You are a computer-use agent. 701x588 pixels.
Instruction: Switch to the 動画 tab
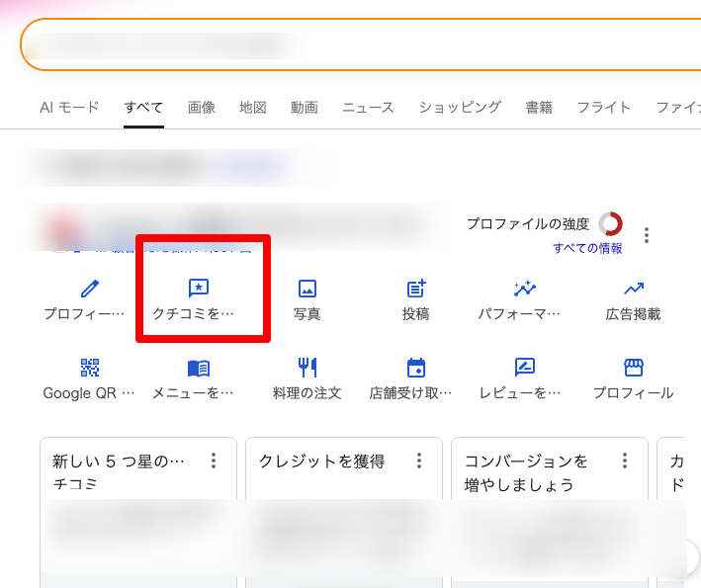pyautogui.click(x=305, y=108)
